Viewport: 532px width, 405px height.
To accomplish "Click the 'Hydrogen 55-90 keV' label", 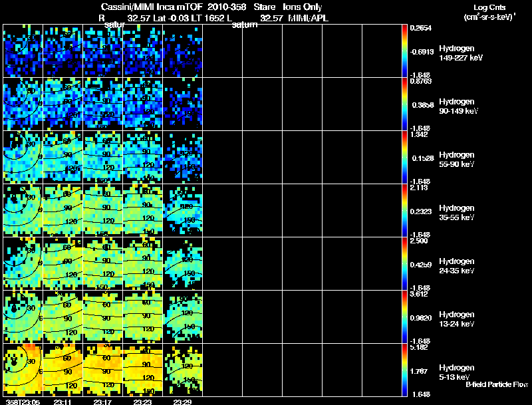I will pos(457,160).
